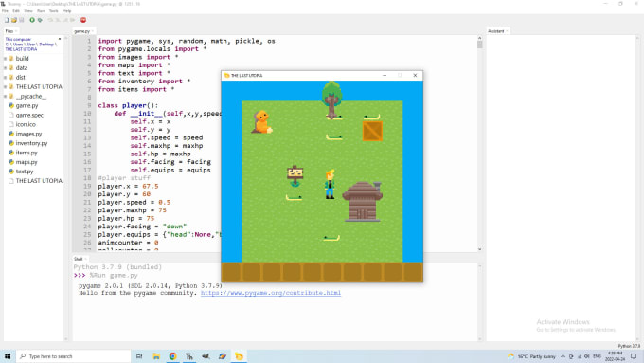
Task: Click the Step out debug icon
Action: [x=65, y=20]
